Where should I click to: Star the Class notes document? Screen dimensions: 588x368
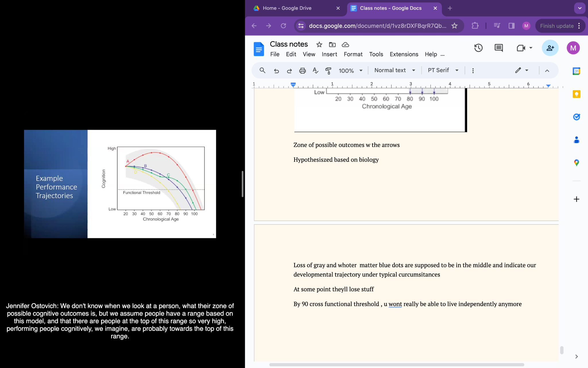[319, 45]
